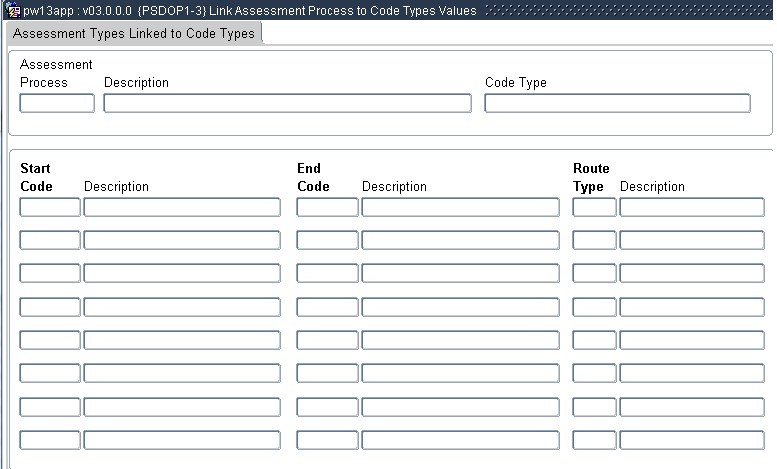
Task: Click the first row Start Code field
Action: [50, 207]
